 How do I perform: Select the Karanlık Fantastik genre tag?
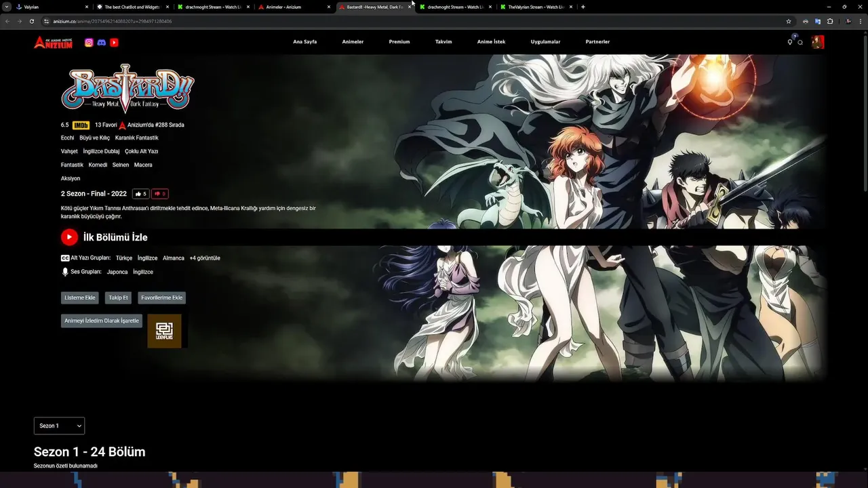click(x=136, y=138)
